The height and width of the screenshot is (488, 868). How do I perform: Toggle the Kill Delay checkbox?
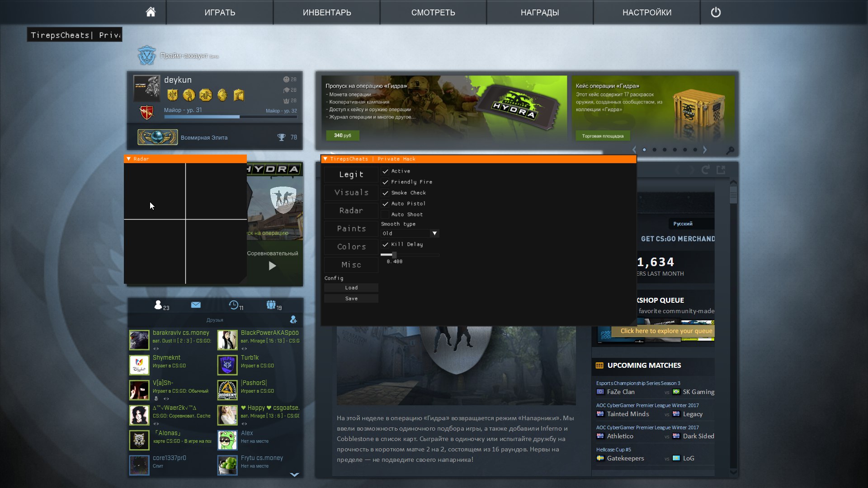pos(385,244)
